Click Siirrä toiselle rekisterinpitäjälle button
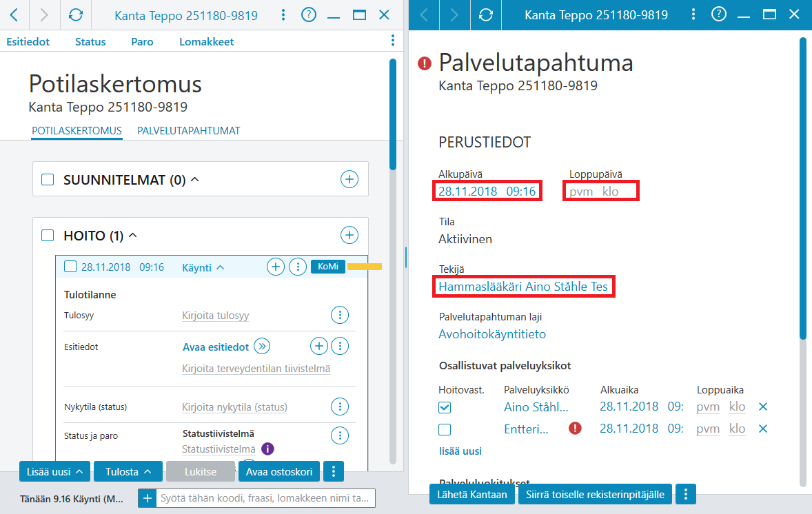Viewport: 812px width, 514px height. 595,494
